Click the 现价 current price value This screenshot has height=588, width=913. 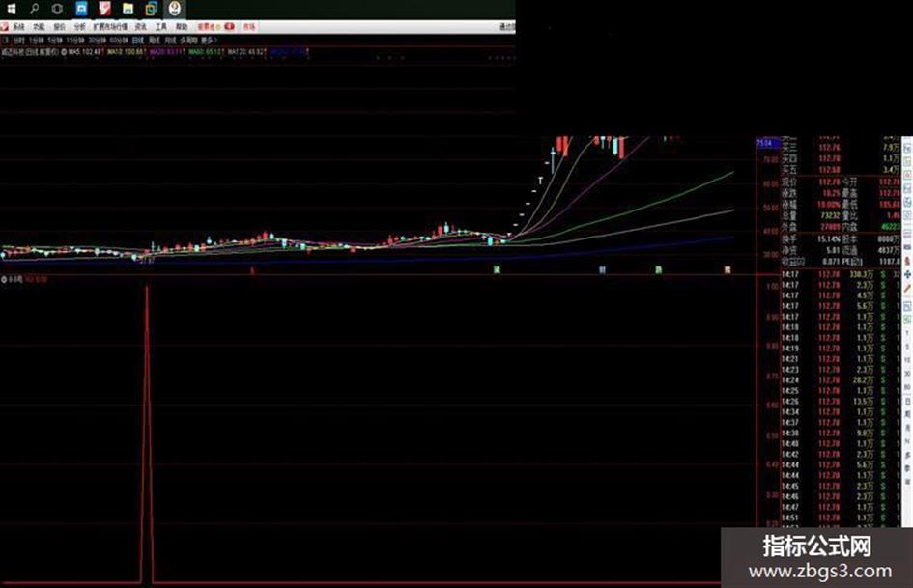click(x=828, y=182)
